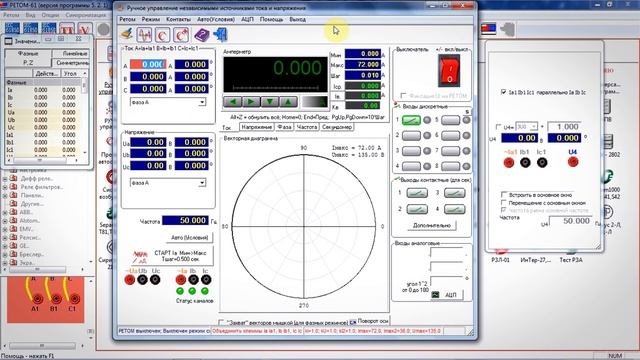
Task: Expand 'Дифф реле' tree node
Action: [5, 178]
